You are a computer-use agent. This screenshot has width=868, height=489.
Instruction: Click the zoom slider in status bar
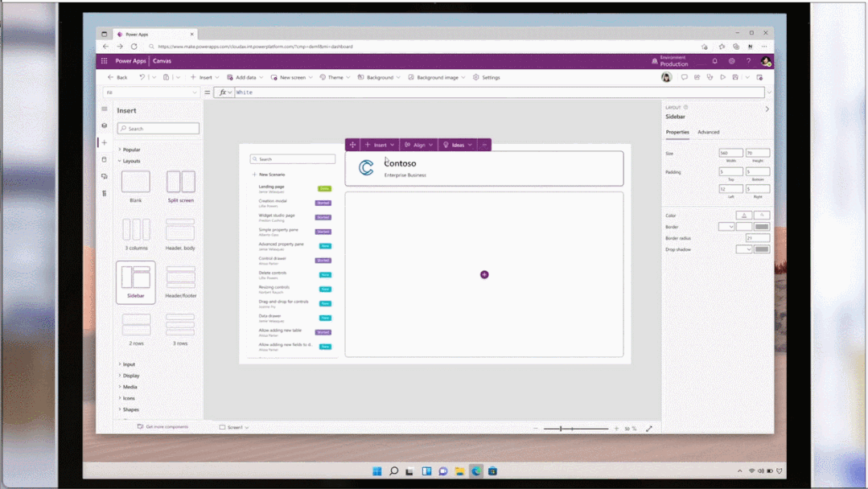[576, 429]
